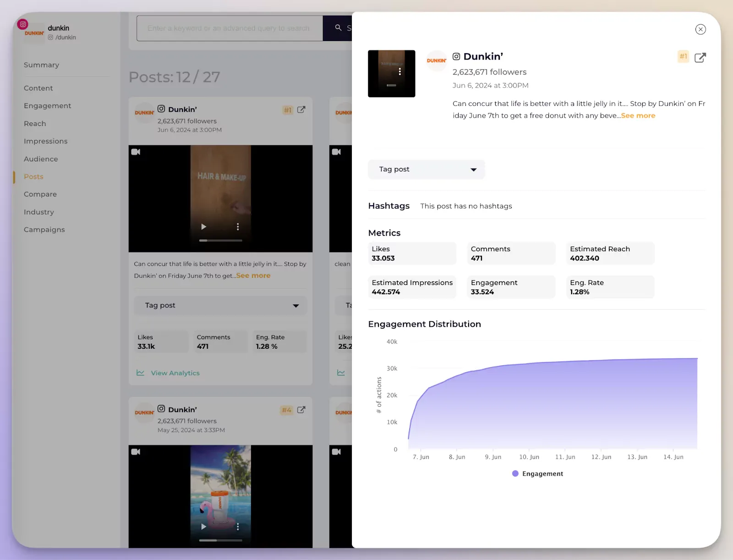The height and width of the screenshot is (560, 733).
Task: Open Campaigns in sidebar
Action: tap(44, 230)
